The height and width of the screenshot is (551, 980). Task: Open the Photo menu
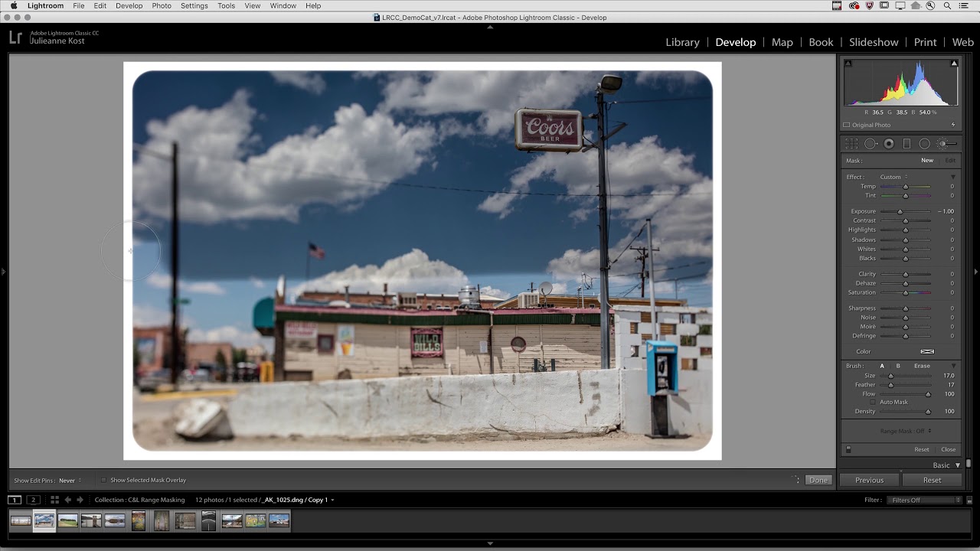tap(162, 5)
